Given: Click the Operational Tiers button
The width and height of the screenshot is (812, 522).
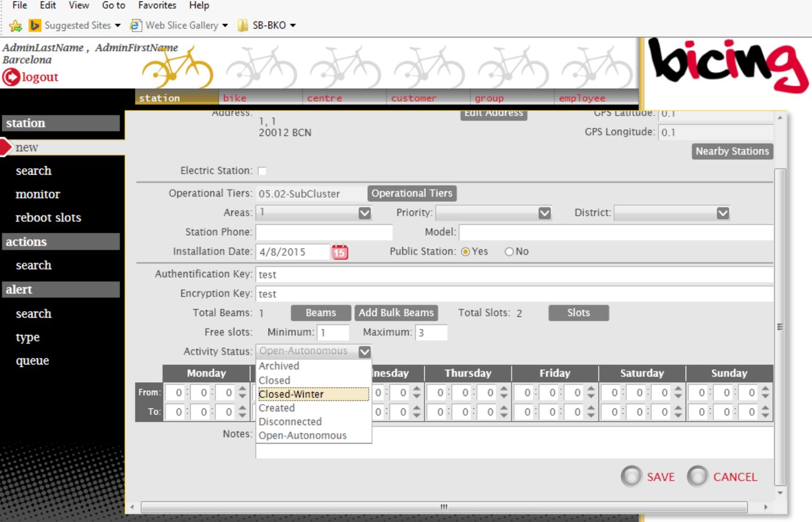Looking at the screenshot, I should point(412,194).
